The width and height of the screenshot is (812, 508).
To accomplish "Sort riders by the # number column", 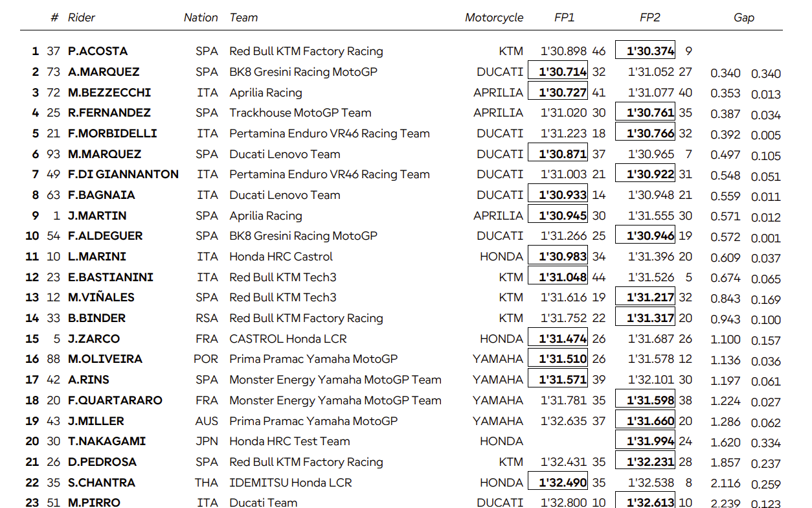I will pyautogui.click(x=56, y=17).
